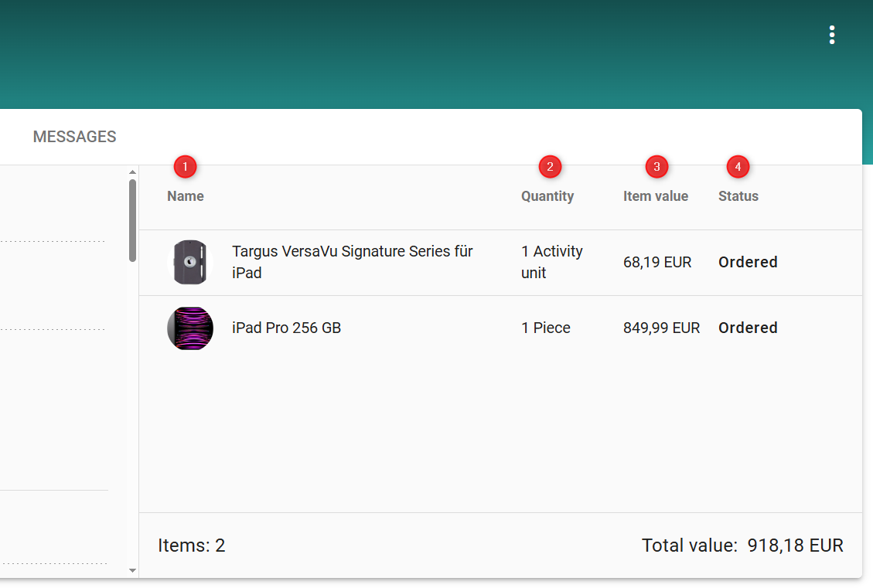This screenshot has height=588, width=873.
Task: Click red badge 4 above Status
Action: click(x=738, y=166)
